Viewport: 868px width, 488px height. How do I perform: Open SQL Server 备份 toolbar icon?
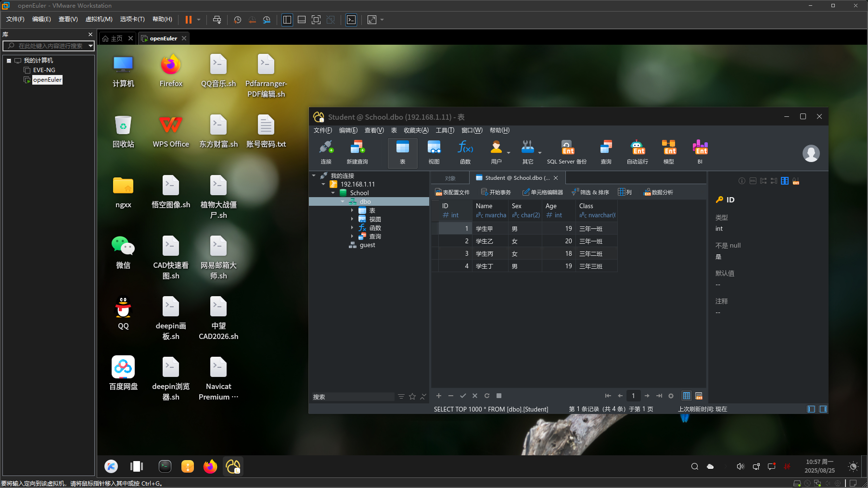(x=567, y=152)
